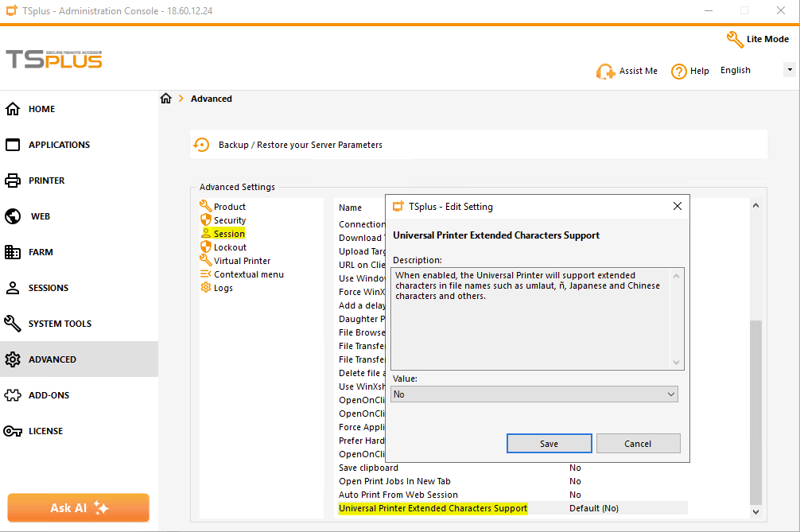Click the Printer icon in sidebar
800x532 pixels.
tap(13, 181)
